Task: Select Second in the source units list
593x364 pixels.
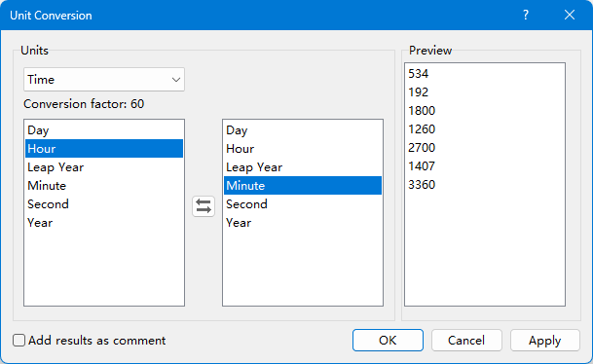Action: coord(104,204)
